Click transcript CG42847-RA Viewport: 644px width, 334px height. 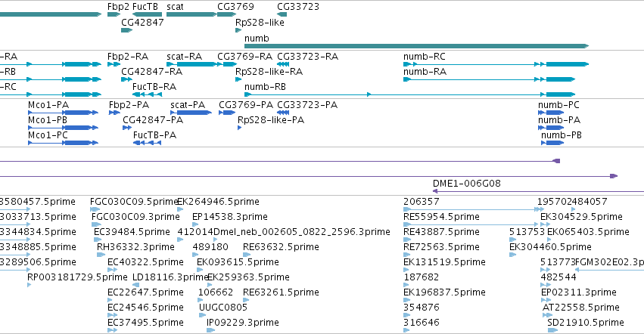tap(126, 79)
